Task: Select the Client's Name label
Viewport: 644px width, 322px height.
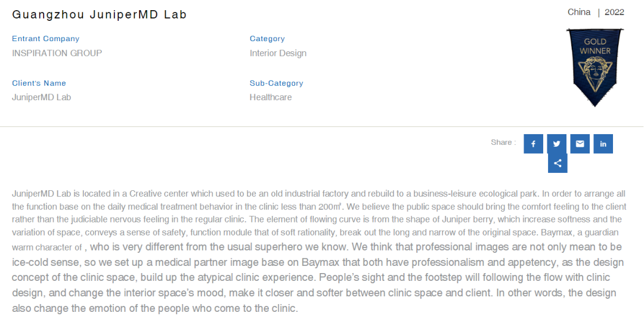Action: (39, 83)
